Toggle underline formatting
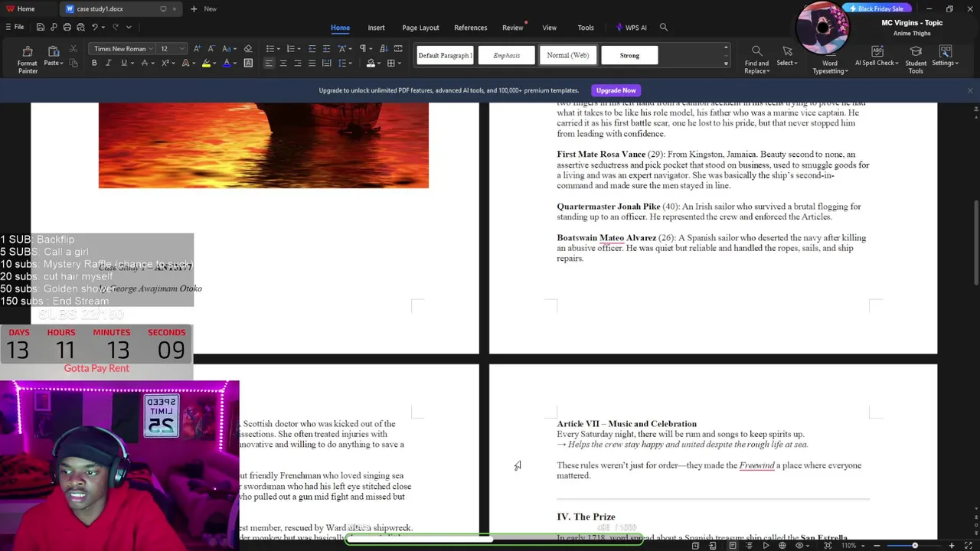 123,63
